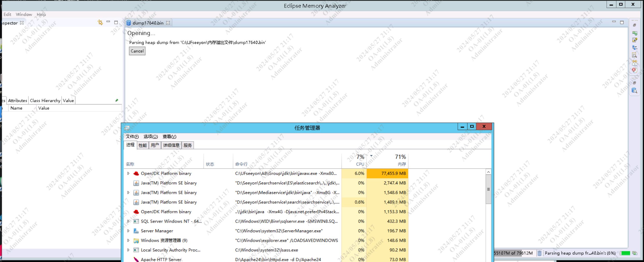
Task: Click the database magnifier icon in sidebar
Action: 634,90
